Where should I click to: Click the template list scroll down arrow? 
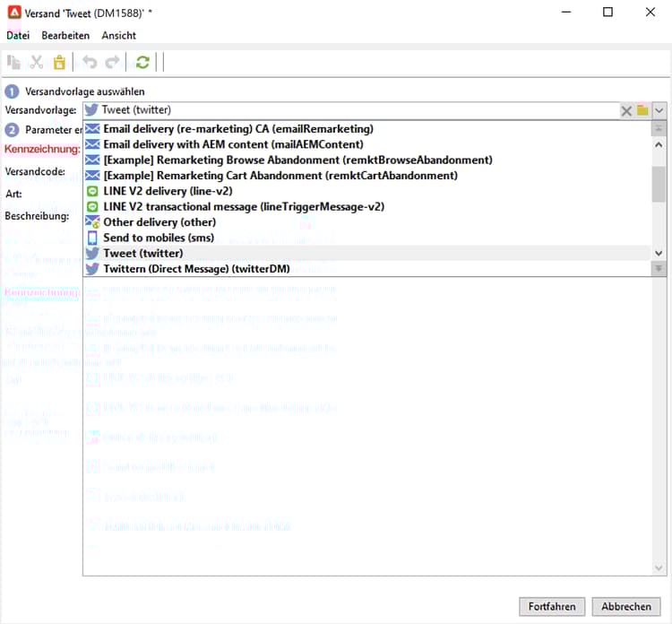tap(659, 253)
